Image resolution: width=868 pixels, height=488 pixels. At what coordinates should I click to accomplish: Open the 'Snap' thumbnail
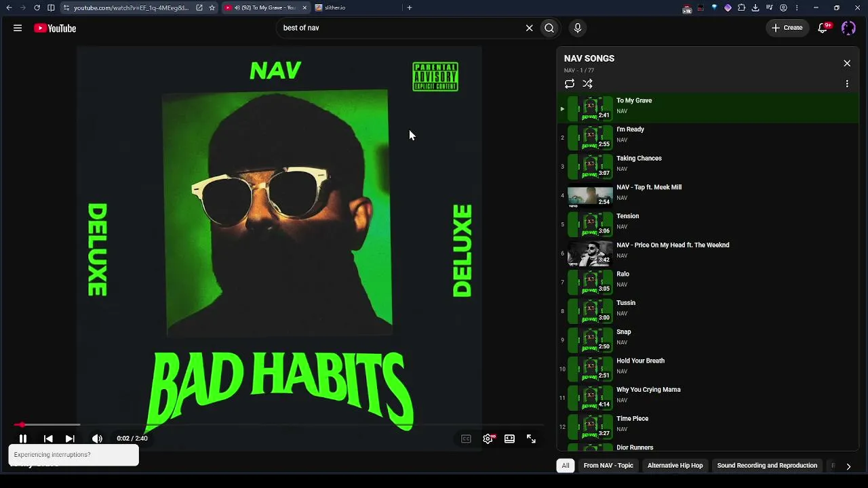tap(590, 340)
